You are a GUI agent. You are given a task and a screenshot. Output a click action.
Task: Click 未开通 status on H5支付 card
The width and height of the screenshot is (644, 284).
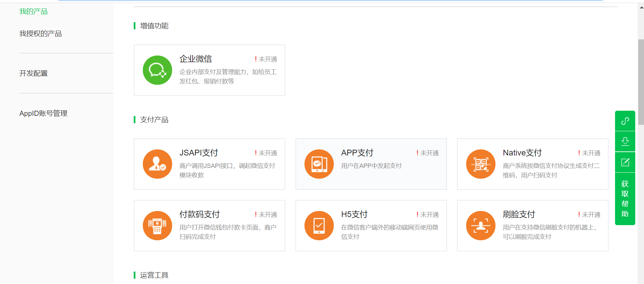point(427,215)
